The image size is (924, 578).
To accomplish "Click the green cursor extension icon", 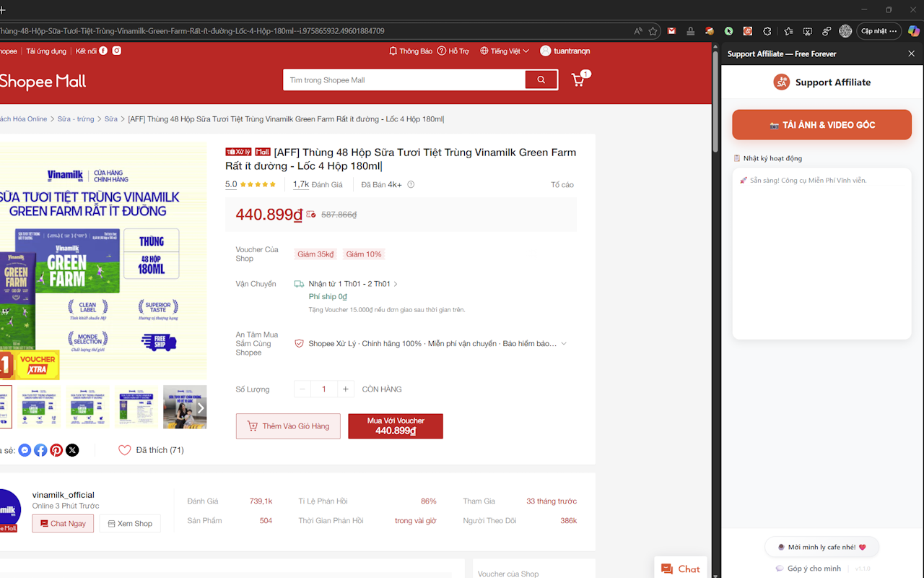I will [729, 31].
